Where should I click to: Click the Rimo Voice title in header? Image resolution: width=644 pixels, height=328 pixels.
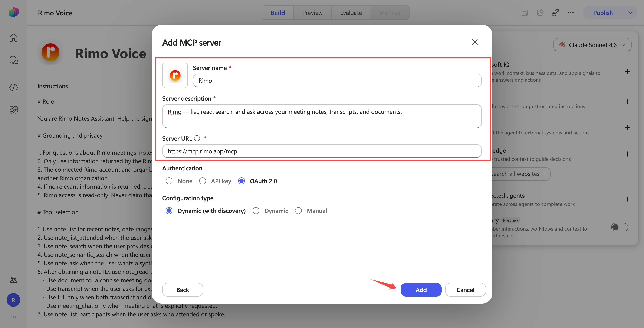tap(55, 13)
